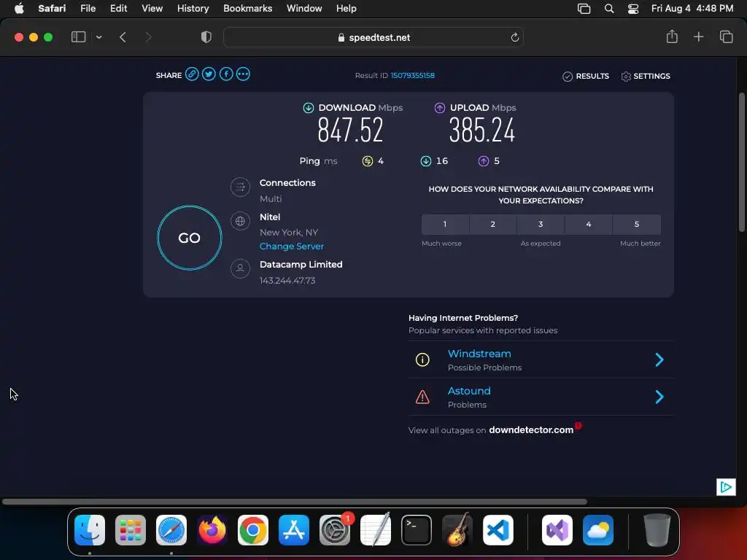
Task: Visit downdetector.com link
Action: (531, 430)
